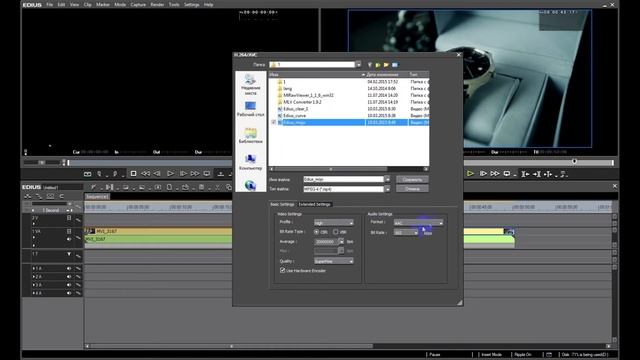Select the VBR bit rate type radio
The height and width of the screenshot is (360, 640).
[x=336, y=232]
